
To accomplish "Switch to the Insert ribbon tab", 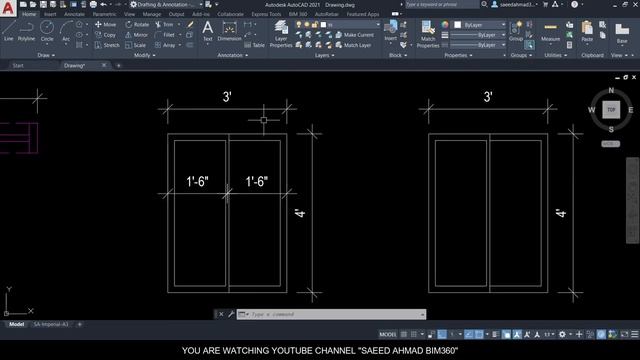I will [x=50, y=14].
